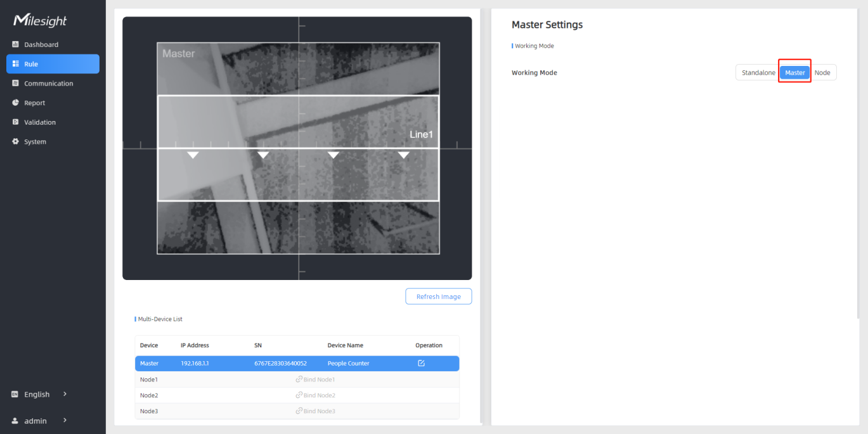Switch working mode to Node

822,73
